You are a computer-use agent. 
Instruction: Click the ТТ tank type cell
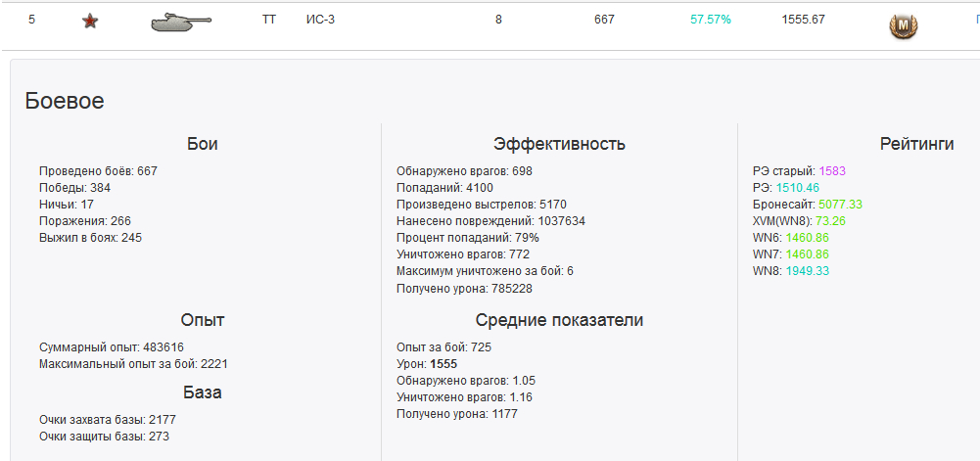pos(269,20)
